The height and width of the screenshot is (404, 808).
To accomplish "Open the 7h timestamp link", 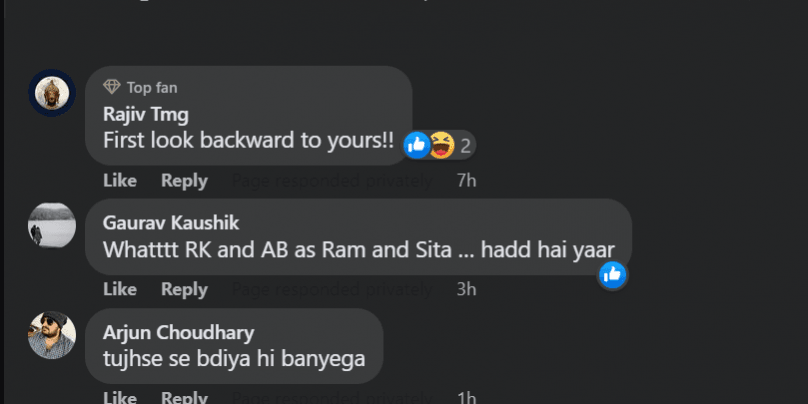I will [x=465, y=181].
